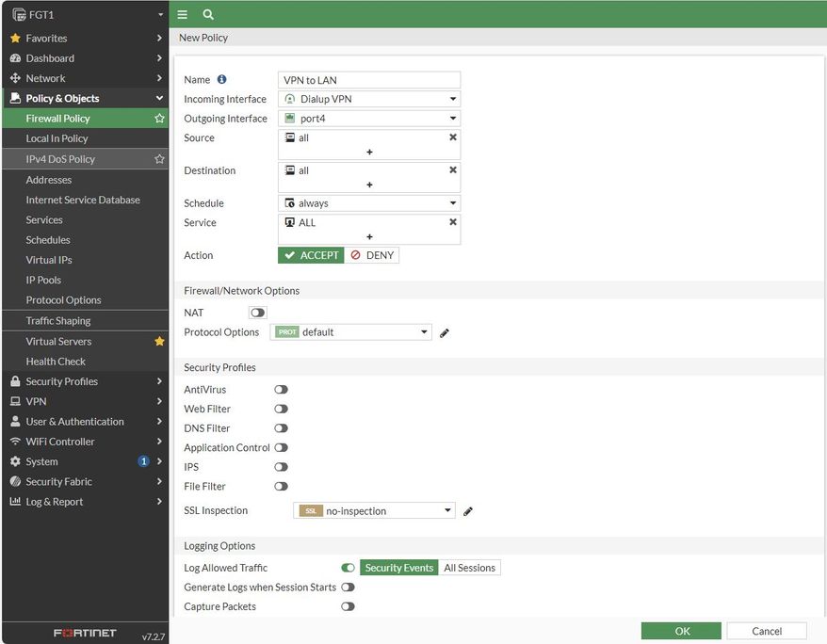This screenshot has height=644, width=827.
Task: Disable Log Allowed Traffic toggle
Action: [348, 568]
